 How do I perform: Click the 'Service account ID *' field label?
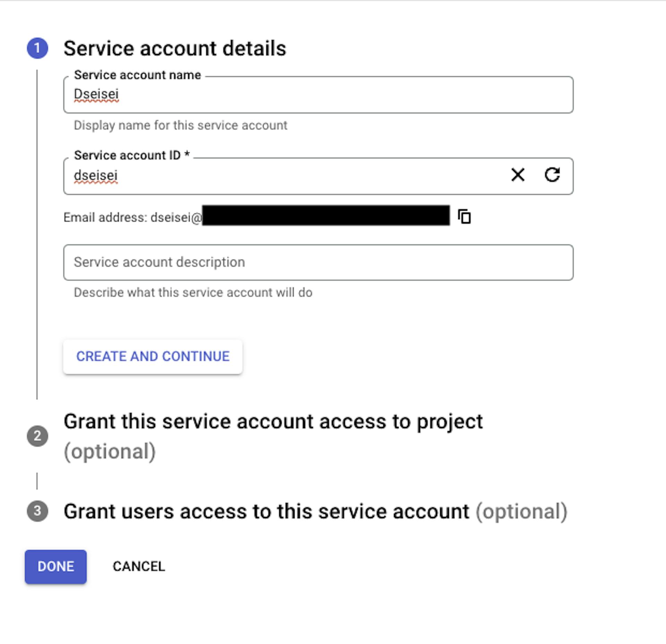(132, 155)
